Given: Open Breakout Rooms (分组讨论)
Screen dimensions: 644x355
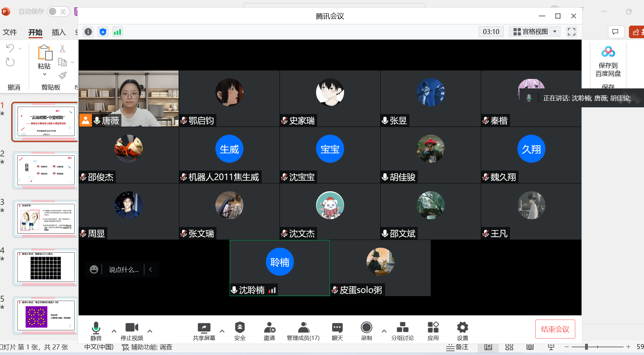Looking at the screenshot, I should (x=402, y=331).
